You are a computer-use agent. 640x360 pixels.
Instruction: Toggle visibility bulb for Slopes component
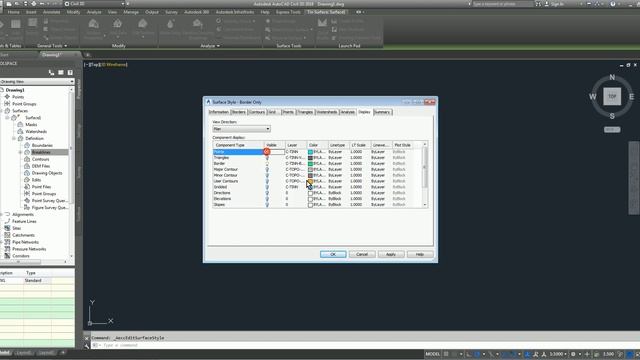[x=267, y=204]
